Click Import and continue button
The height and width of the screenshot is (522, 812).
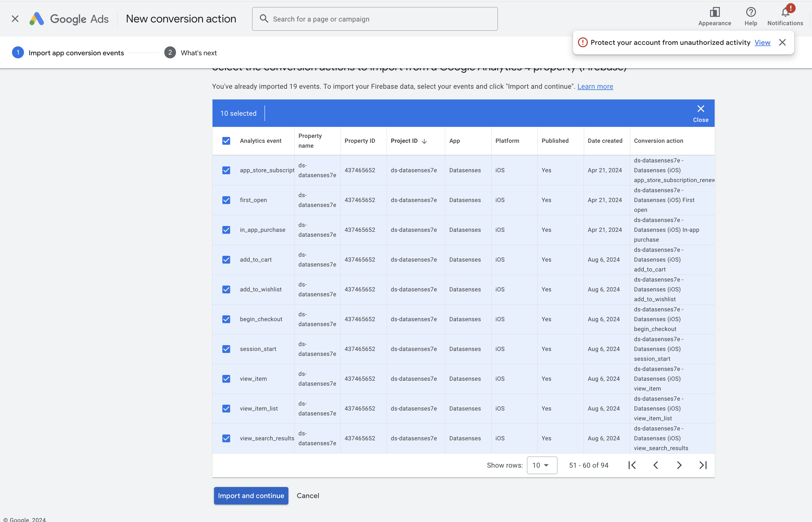coord(251,496)
